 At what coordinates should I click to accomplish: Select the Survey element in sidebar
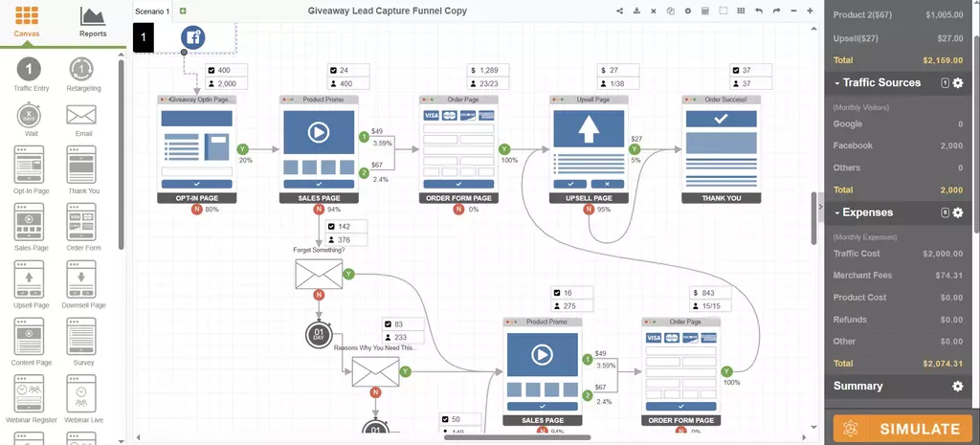(x=82, y=342)
